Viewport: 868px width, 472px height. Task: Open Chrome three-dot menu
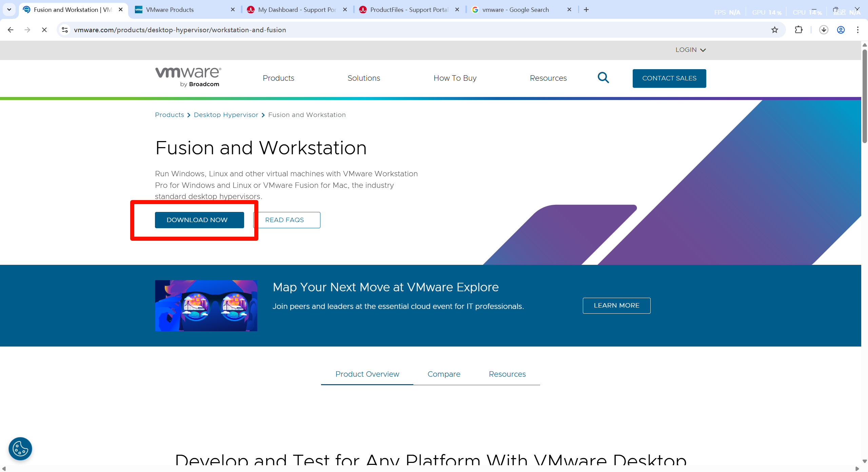[857, 30]
